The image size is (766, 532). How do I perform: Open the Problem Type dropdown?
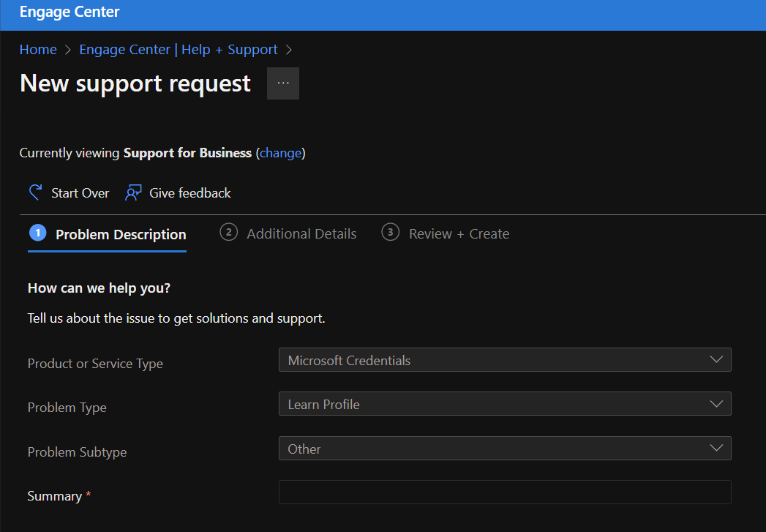[x=505, y=404]
